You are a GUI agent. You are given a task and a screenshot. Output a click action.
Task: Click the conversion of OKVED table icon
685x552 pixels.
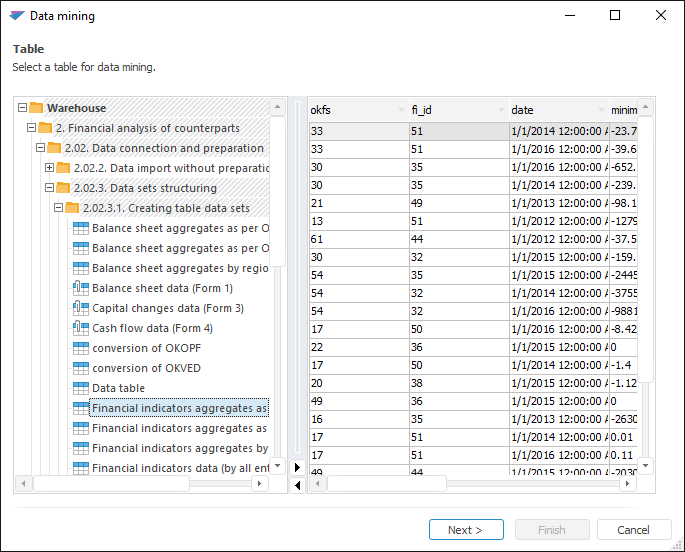[x=82, y=368]
